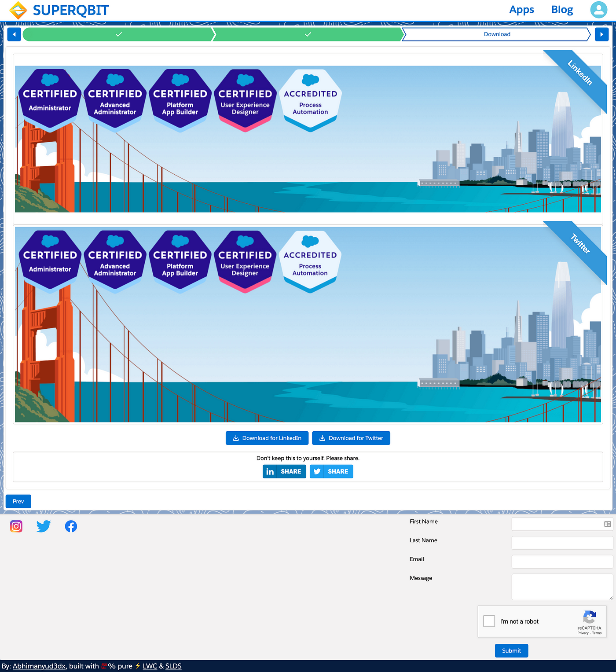This screenshot has height=672, width=616.
Task: Click Platform App Builder badge in LinkedIn banner
Action: coord(180,100)
